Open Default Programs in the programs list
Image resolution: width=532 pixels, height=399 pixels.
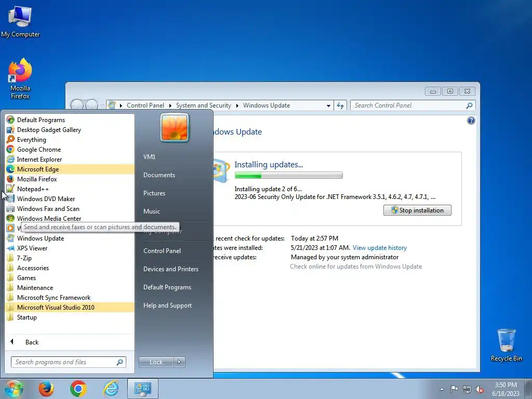70,120
